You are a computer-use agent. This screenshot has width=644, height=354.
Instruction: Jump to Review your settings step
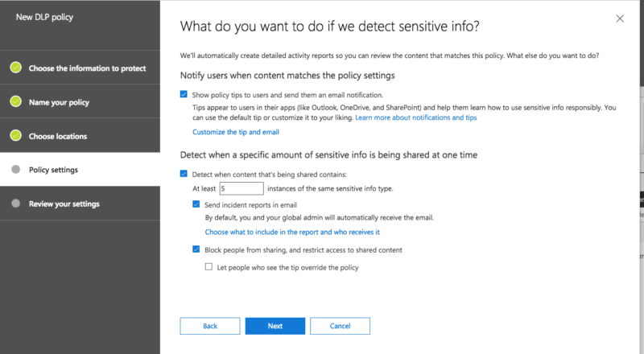point(64,204)
